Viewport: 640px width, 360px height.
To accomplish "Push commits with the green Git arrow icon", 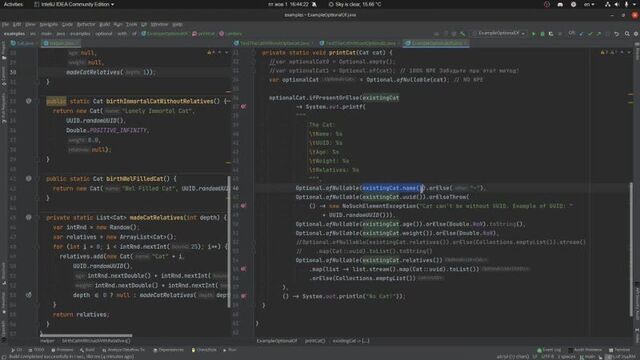I will point(599,34).
